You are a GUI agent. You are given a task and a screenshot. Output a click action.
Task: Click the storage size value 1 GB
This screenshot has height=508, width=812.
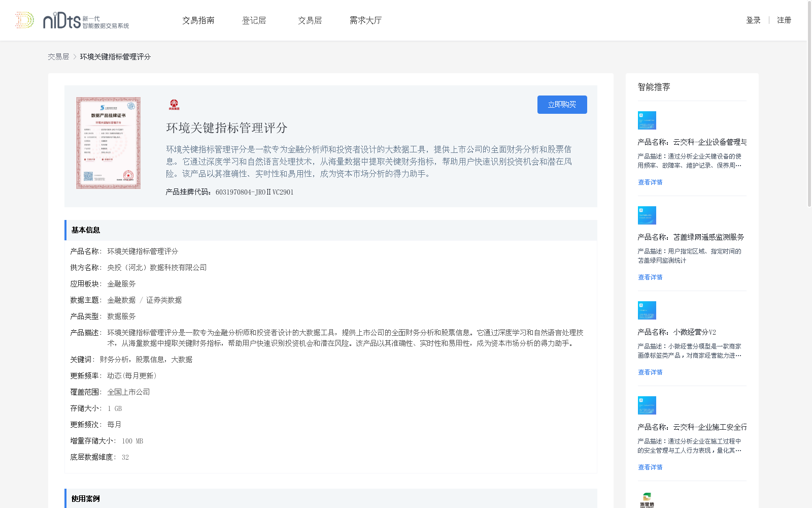pos(115,408)
